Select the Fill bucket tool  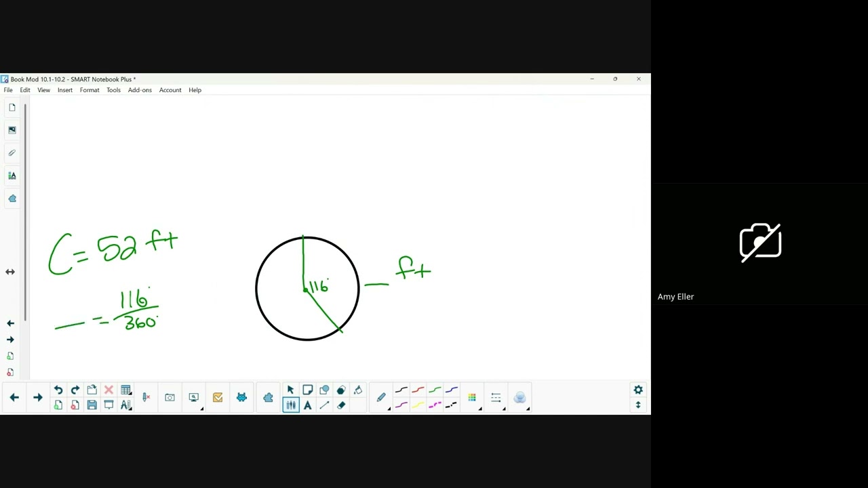click(x=358, y=390)
